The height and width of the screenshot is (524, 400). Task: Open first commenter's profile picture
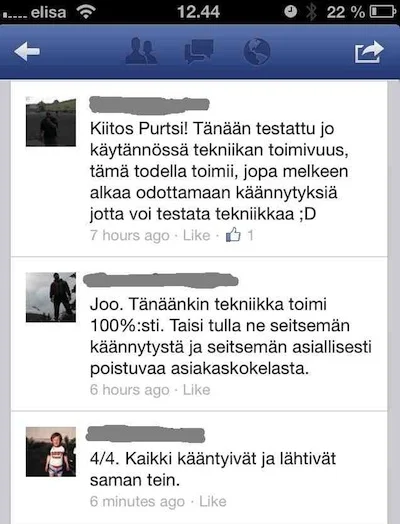pos(51,122)
